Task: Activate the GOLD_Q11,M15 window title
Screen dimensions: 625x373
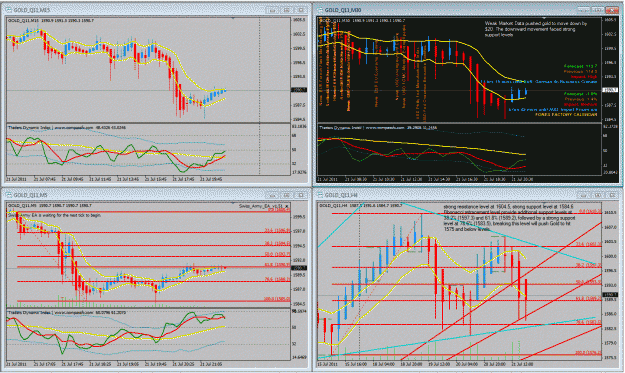Action: click(31, 10)
